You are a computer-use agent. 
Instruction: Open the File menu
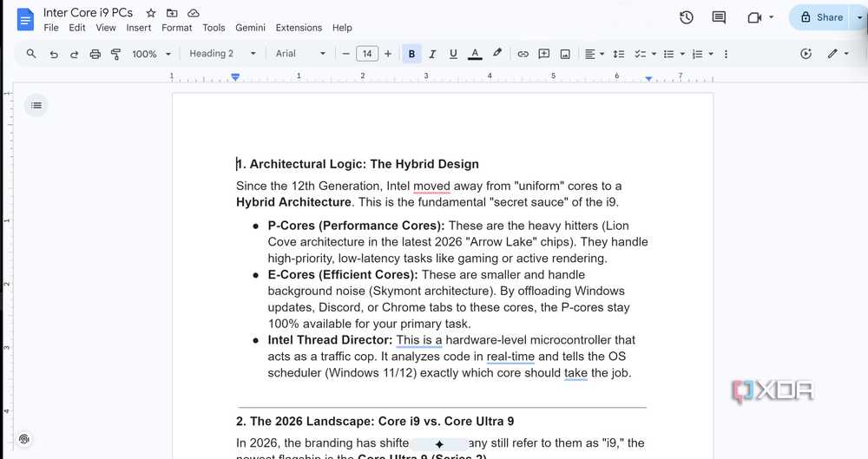click(51, 28)
